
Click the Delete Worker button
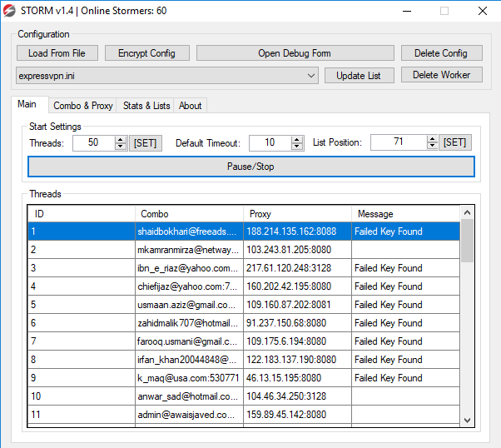click(x=442, y=75)
